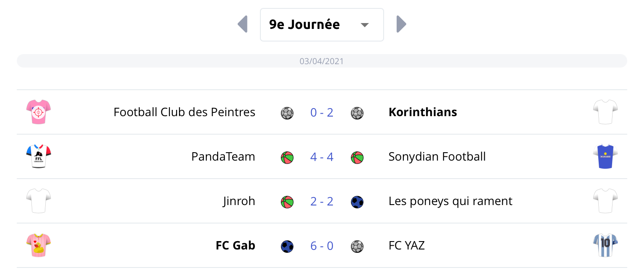Click Sonydian Football's blue jersey icon

pyautogui.click(x=605, y=157)
